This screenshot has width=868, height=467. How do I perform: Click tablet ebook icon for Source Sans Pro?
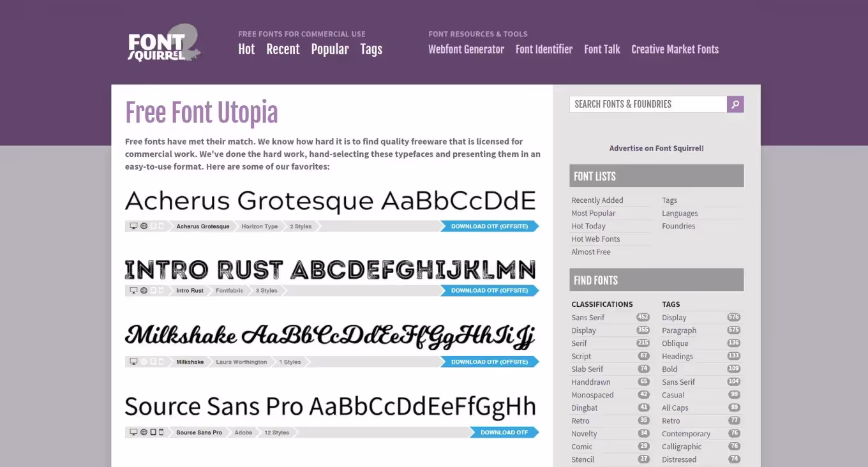point(153,433)
